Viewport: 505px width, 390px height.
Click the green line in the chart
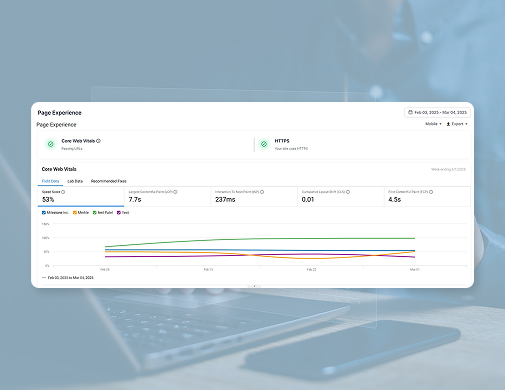(260, 239)
